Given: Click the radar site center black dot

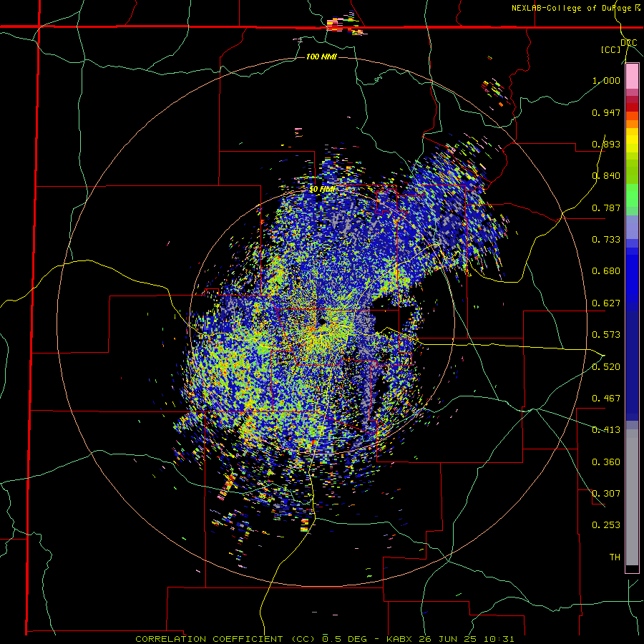Looking at the screenshot, I should pos(321,321).
